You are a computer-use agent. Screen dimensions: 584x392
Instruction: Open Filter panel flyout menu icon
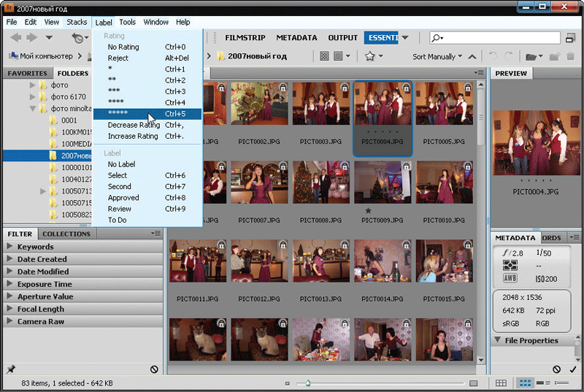click(x=155, y=234)
